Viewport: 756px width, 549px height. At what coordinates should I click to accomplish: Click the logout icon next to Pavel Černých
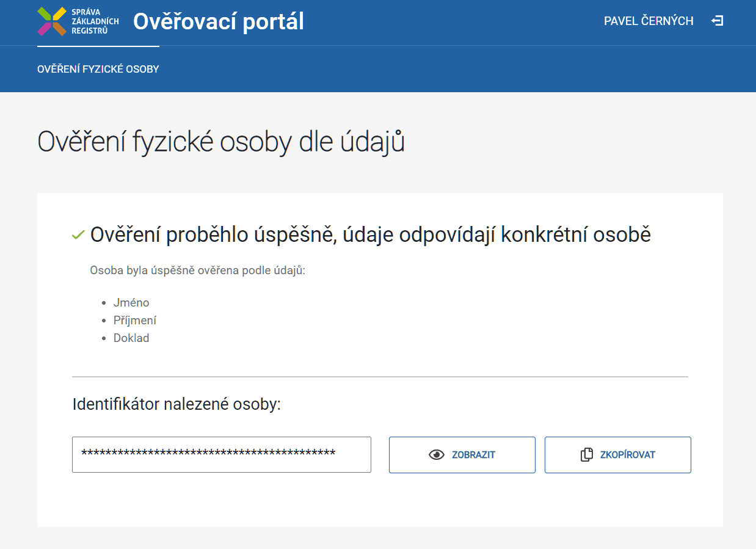[718, 21]
